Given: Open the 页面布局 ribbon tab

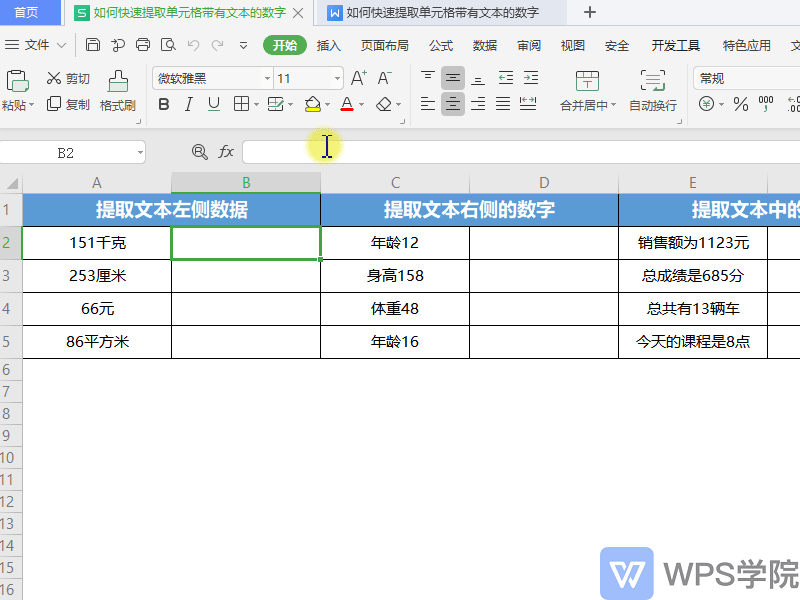Looking at the screenshot, I should coord(385,45).
